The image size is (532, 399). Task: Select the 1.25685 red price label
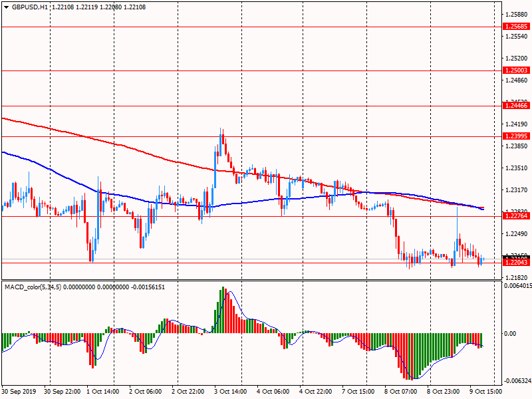(517, 27)
